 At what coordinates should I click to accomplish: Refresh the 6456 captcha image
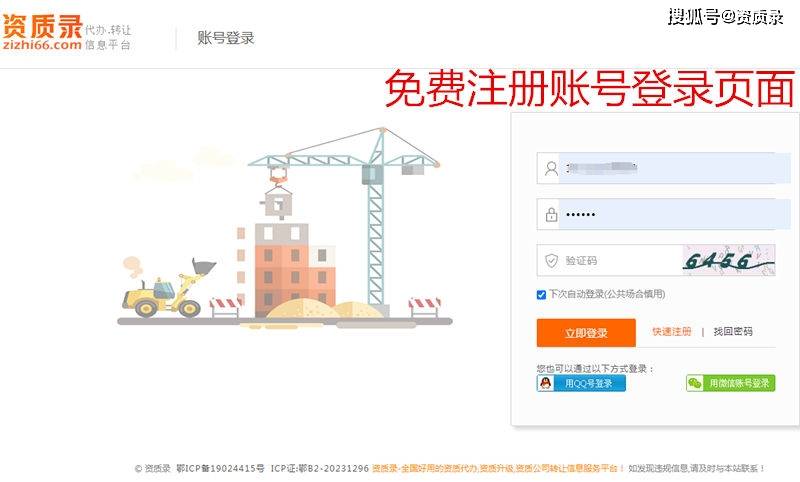coord(729,260)
